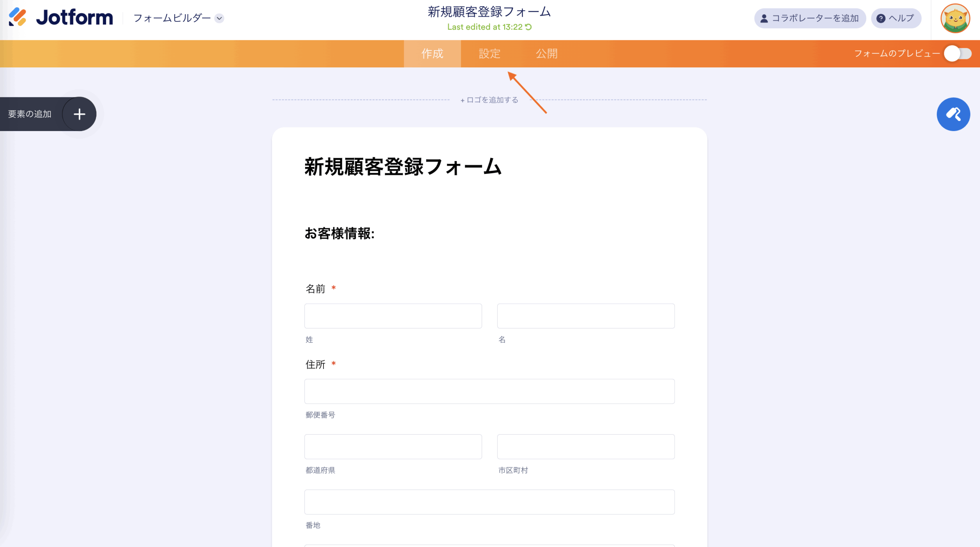Image resolution: width=980 pixels, height=547 pixels.
Task: Select the 名前 field label
Action: pos(315,288)
